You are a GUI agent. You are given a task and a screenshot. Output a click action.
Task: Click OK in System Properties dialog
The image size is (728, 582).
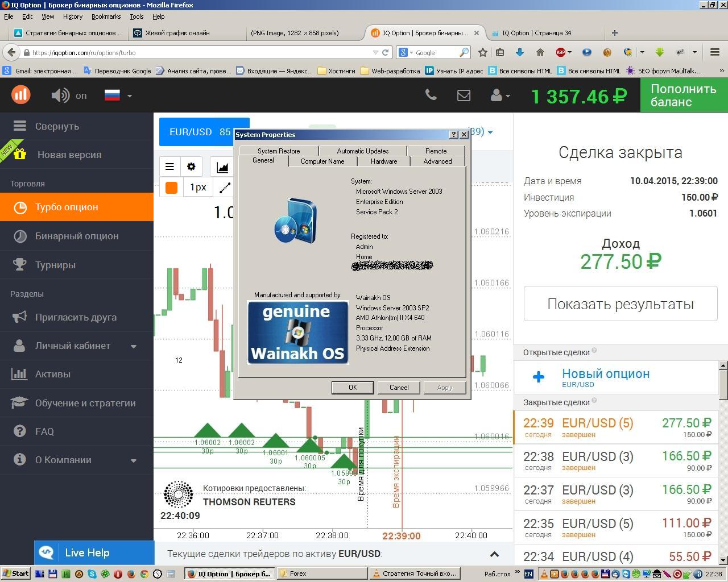tap(353, 388)
